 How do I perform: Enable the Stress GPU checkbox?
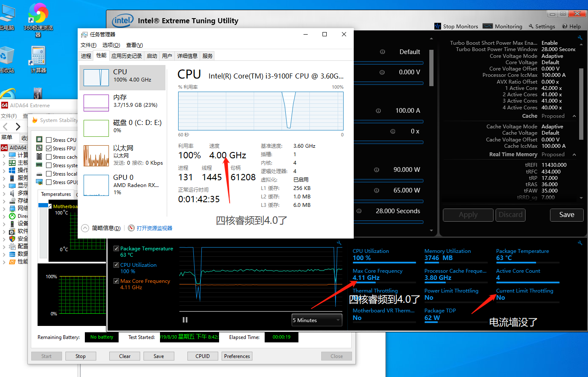(49, 182)
